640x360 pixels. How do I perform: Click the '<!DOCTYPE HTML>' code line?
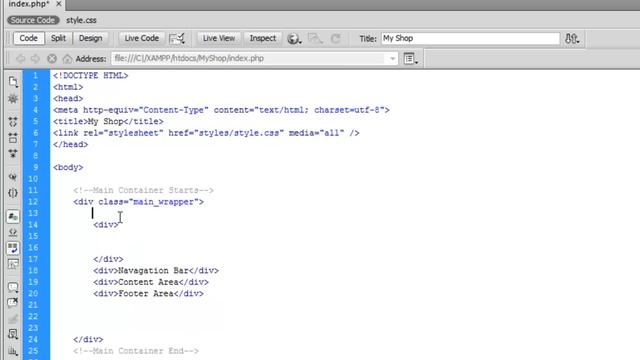point(91,76)
